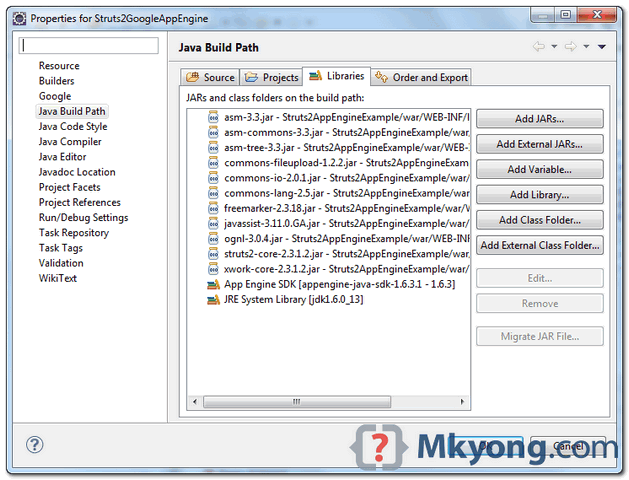The height and width of the screenshot is (480, 629).
Task: Open the view menu dropdown triangle
Action: (601, 47)
